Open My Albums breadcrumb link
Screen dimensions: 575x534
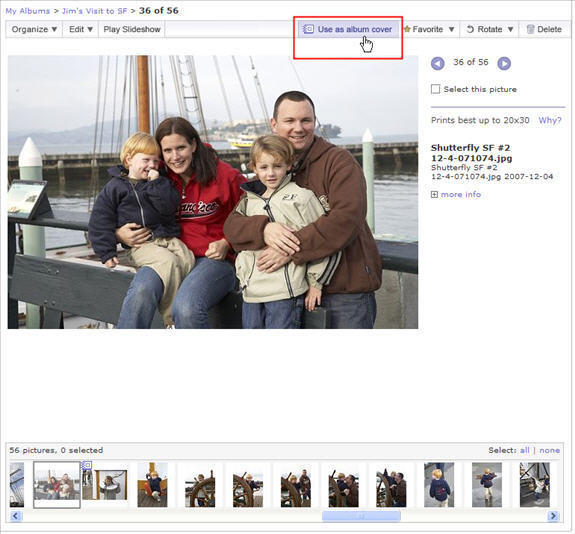pos(28,11)
